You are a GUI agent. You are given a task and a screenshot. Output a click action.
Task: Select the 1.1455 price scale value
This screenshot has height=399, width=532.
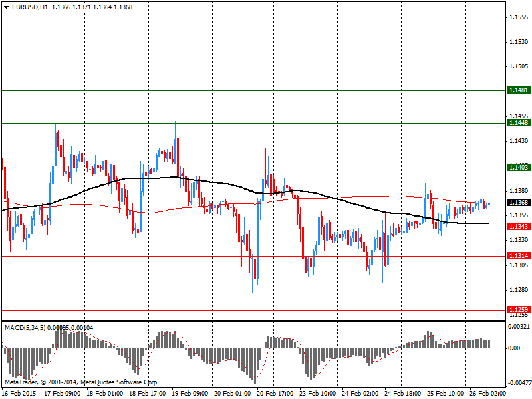[519, 116]
